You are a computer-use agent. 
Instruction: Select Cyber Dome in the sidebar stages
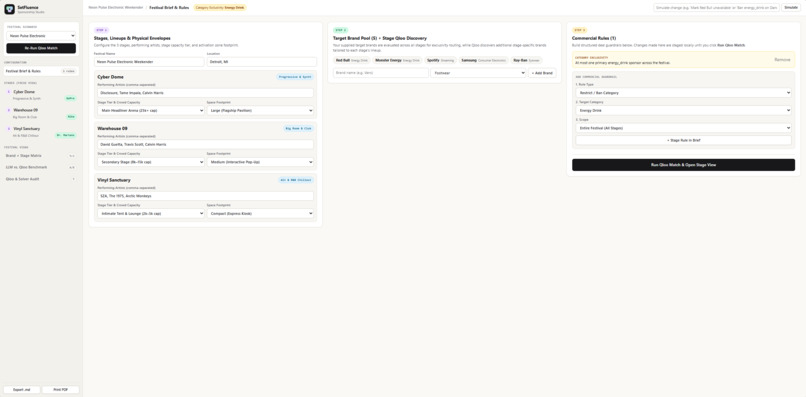(41, 95)
